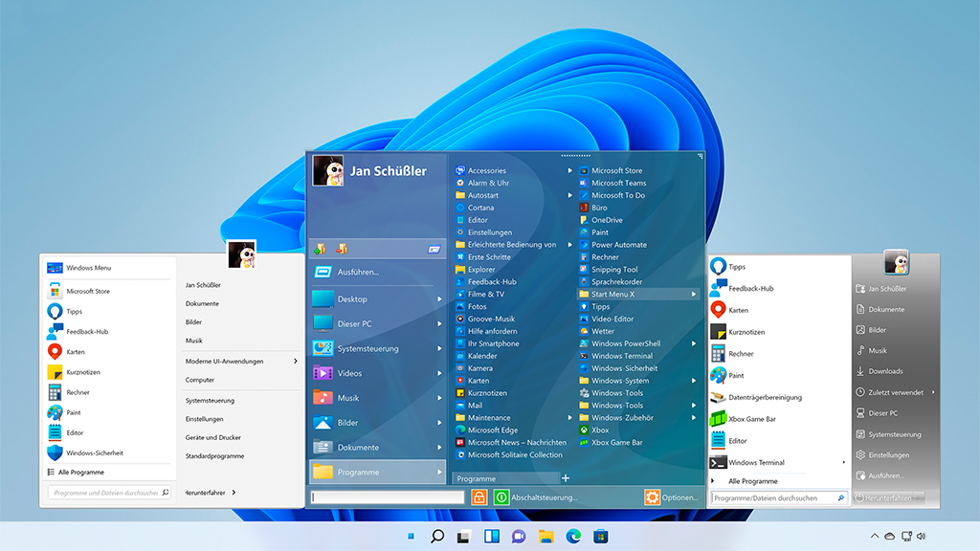Image resolution: width=980 pixels, height=551 pixels.
Task: Select Geräte und Drucker in left menu
Action: (212, 437)
